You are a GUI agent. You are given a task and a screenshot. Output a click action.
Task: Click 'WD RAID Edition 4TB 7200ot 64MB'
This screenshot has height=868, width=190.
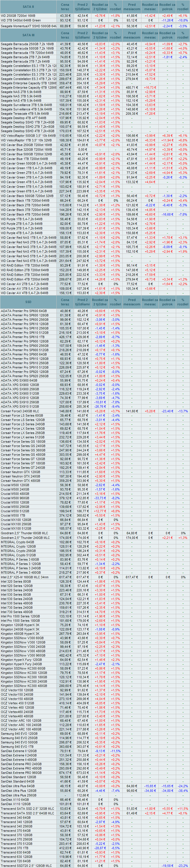pos(25,279)
